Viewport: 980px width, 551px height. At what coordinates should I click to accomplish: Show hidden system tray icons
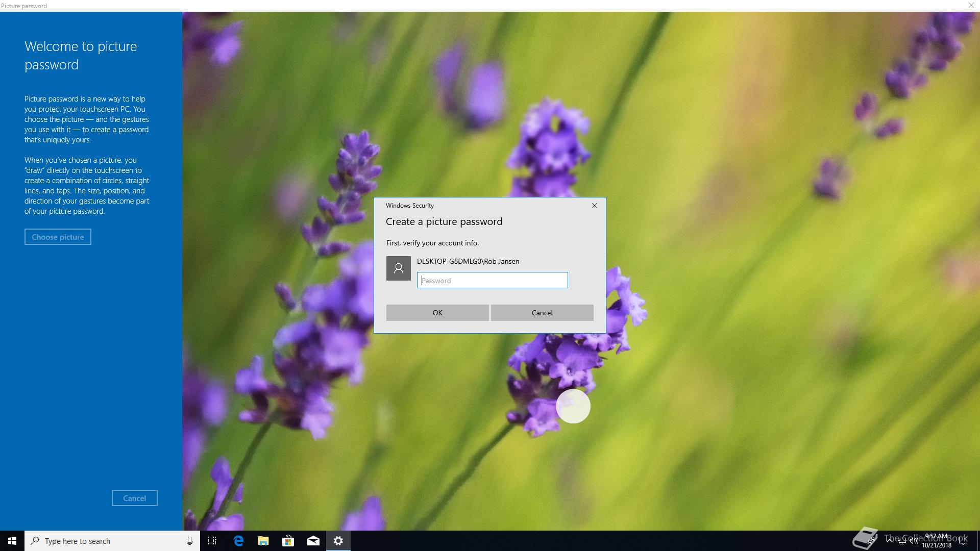[x=890, y=541]
